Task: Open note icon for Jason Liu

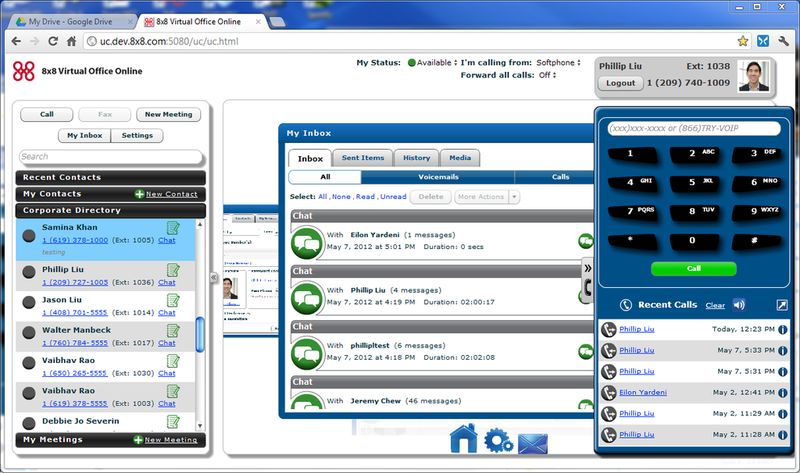Action: tap(173, 300)
